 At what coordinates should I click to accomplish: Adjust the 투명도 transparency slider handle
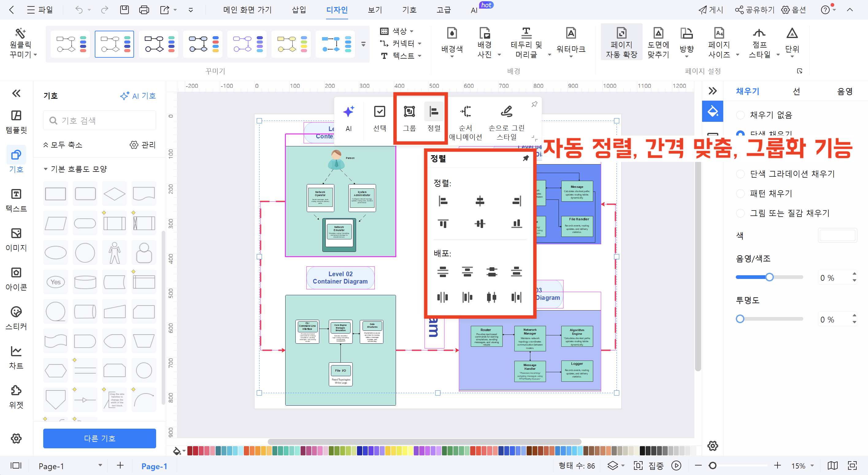(x=740, y=319)
